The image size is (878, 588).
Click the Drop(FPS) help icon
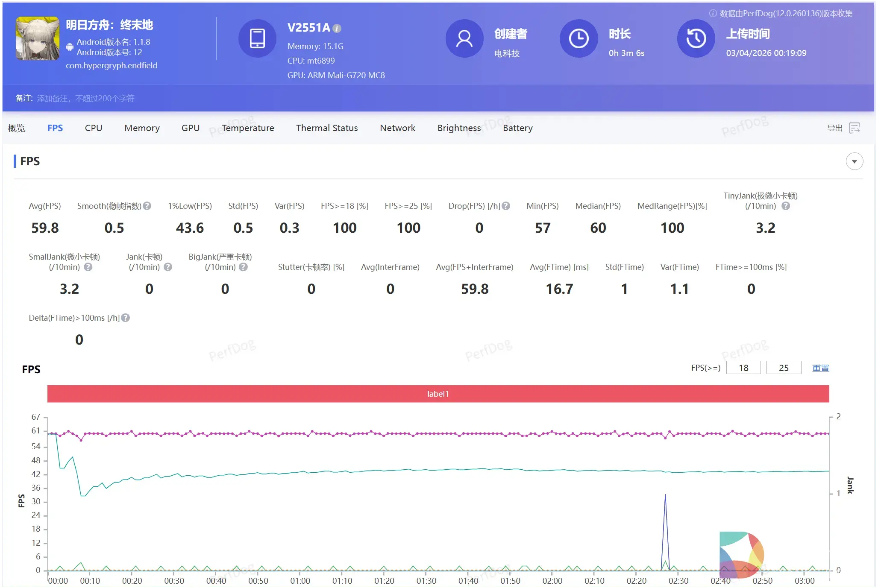(x=506, y=206)
